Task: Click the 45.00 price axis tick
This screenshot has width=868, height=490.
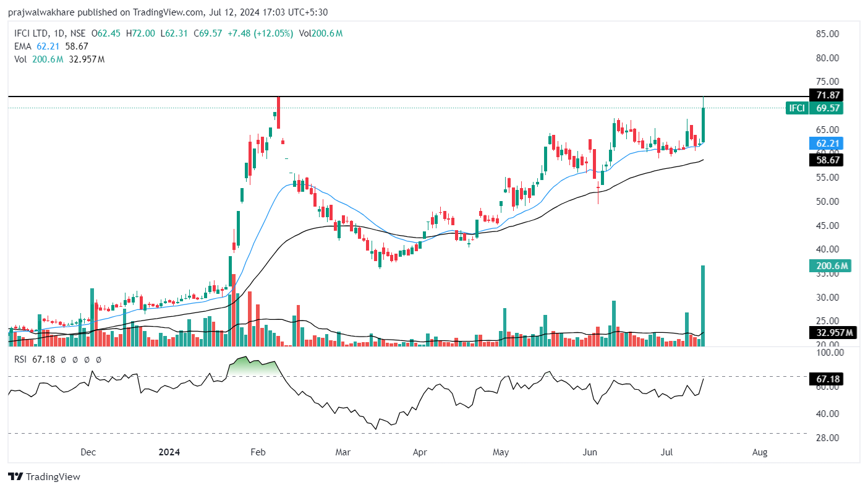Action: pyautogui.click(x=827, y=225)
